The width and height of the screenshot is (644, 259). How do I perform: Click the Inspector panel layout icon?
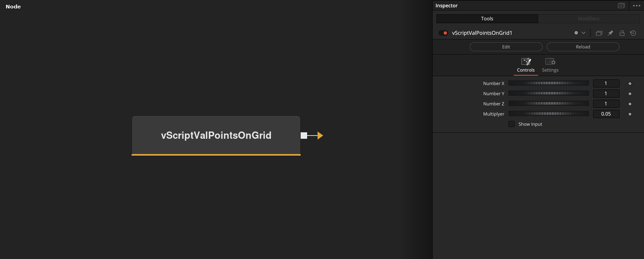click(x=621, y=6)
